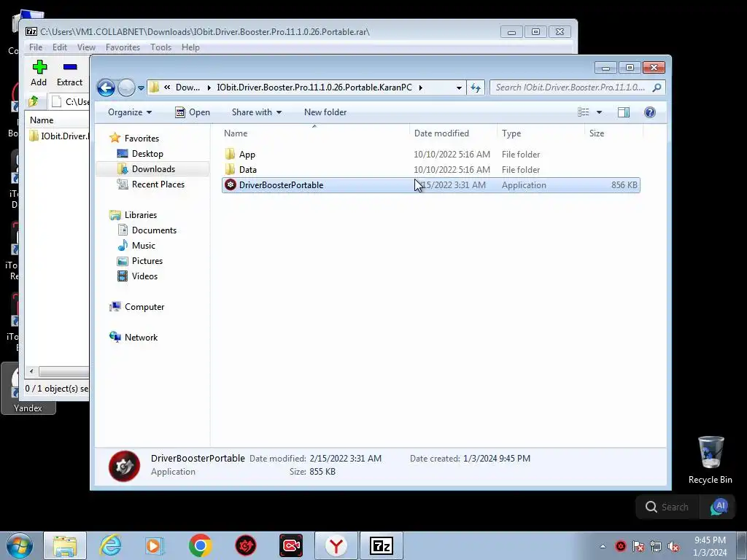Image resolution: width=747 pixels, height=560 pixels.
Task: Open Tools menu in 7-Zip window
Action: [x=160, y=47]
